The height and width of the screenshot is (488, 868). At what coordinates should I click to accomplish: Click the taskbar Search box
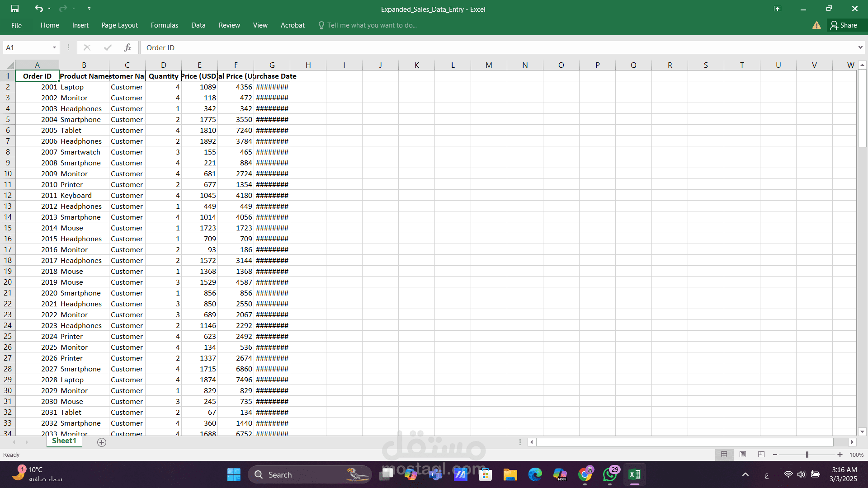(x=310, y=474)
